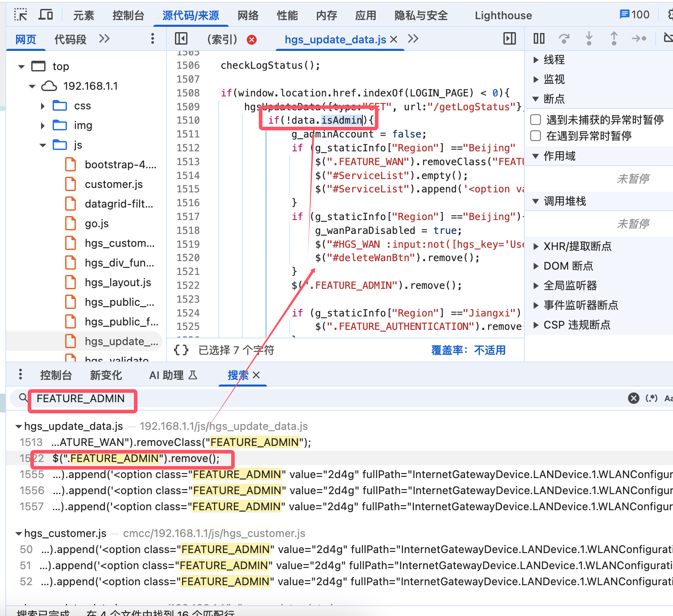
Task: Expand CSP 违规断点 section
Action: click(536, 325)
